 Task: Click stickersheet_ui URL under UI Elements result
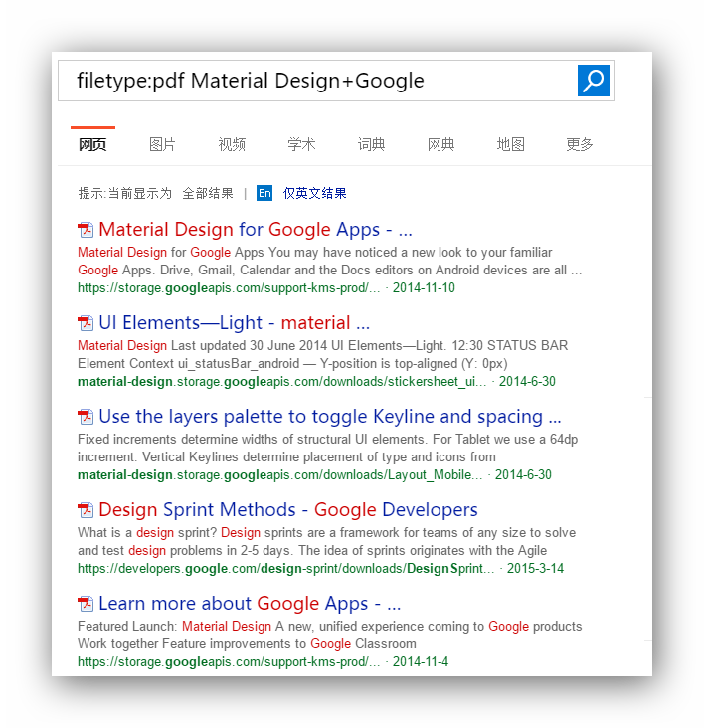coord(281,381)
